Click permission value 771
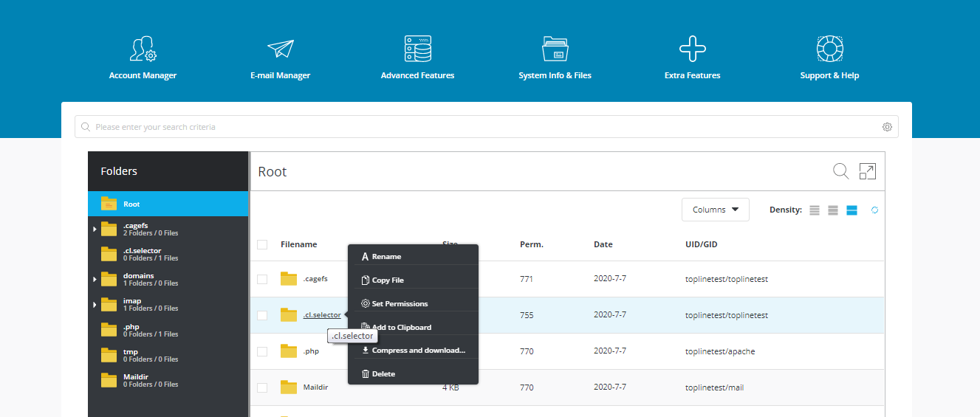The height and width of the screenshot is (417, 980). tap(527, 279)
